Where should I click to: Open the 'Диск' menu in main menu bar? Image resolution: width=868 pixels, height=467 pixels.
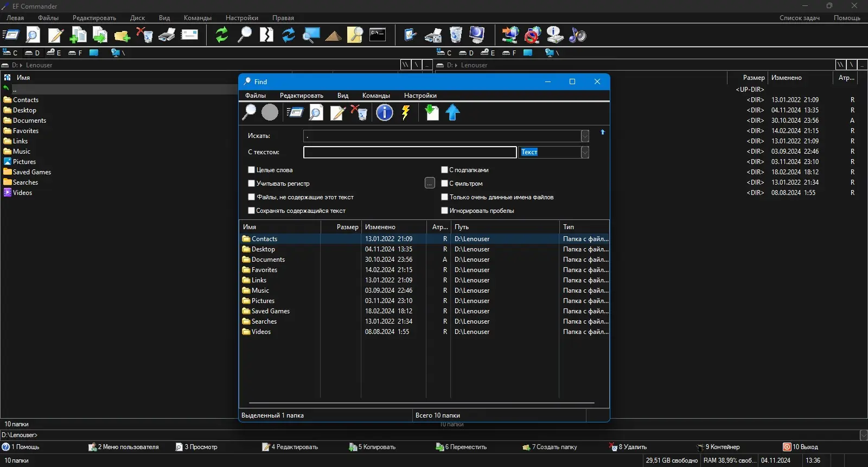[137, 18]
